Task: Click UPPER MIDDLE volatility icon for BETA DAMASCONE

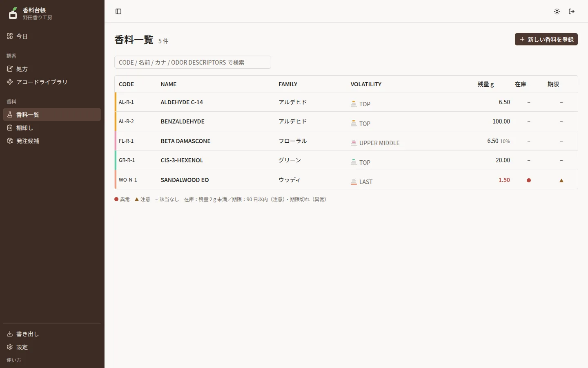Action: (x=354, y=143)
